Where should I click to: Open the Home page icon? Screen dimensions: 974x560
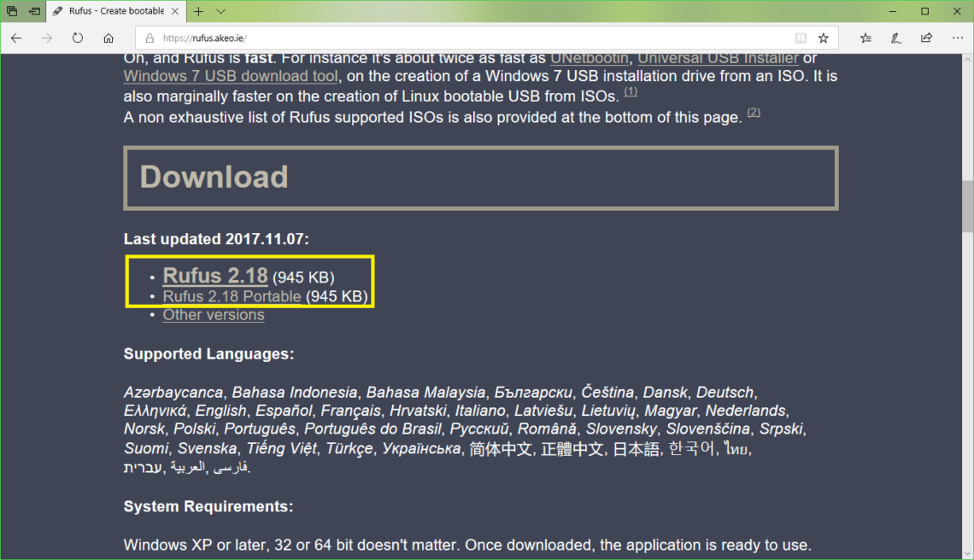109,38
